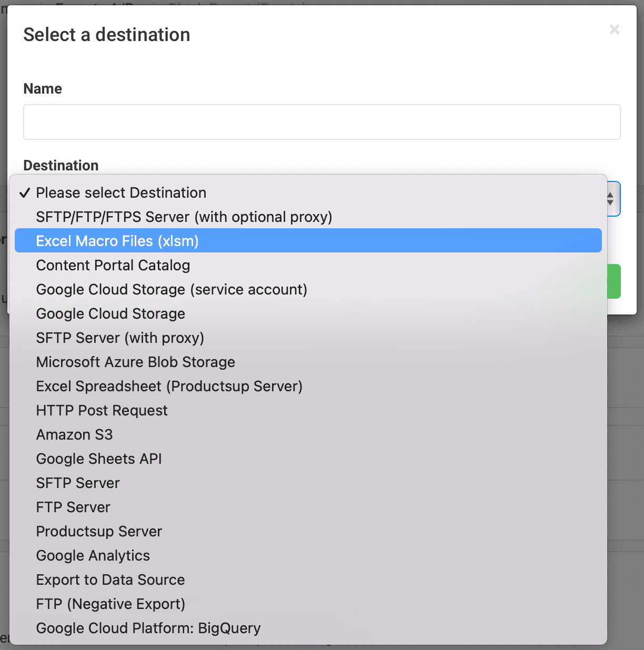Choose Export to Data Source
644x650 pixels.
(110, 580)
